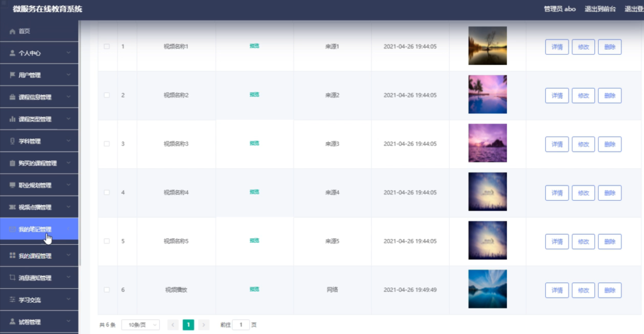Expand the 课程信息管理 chevron
644x334 pixels.
tap(69, 97)
